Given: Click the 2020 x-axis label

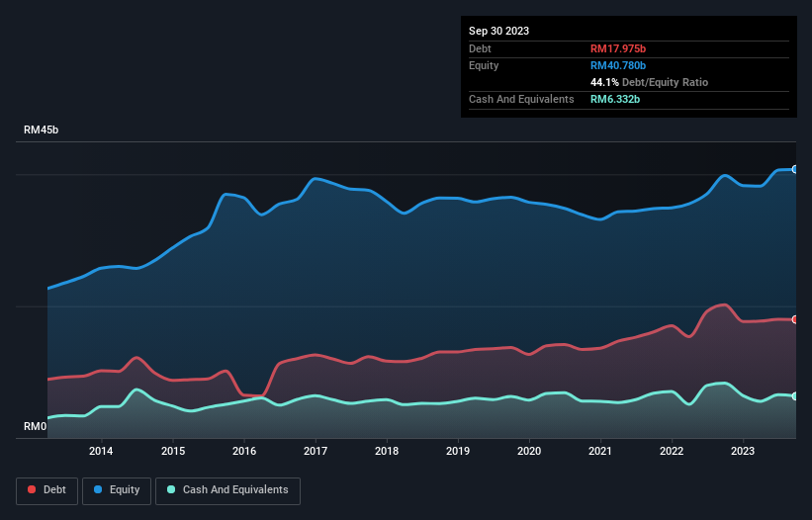Looking at the screenshot, I should tap(529, 451).
